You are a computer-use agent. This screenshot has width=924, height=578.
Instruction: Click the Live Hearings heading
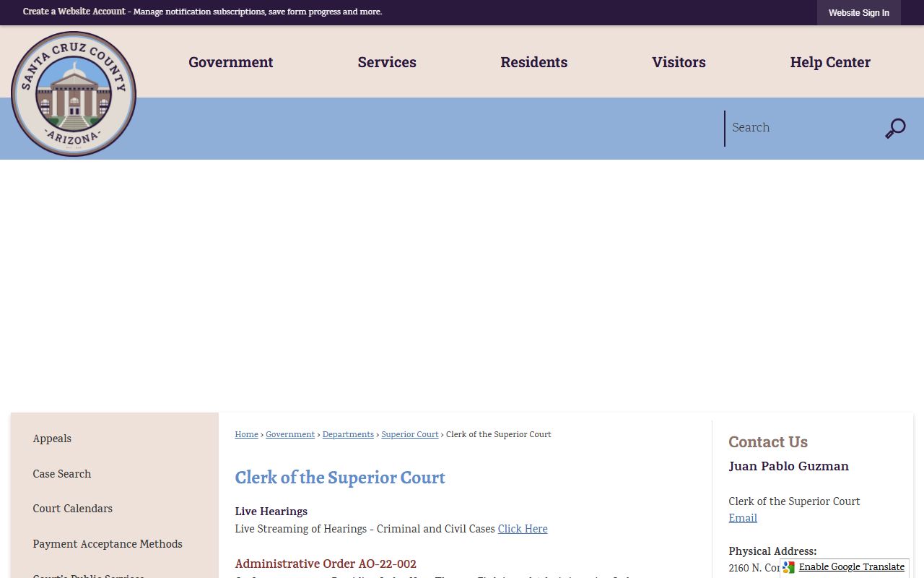[x=271, y=512]
